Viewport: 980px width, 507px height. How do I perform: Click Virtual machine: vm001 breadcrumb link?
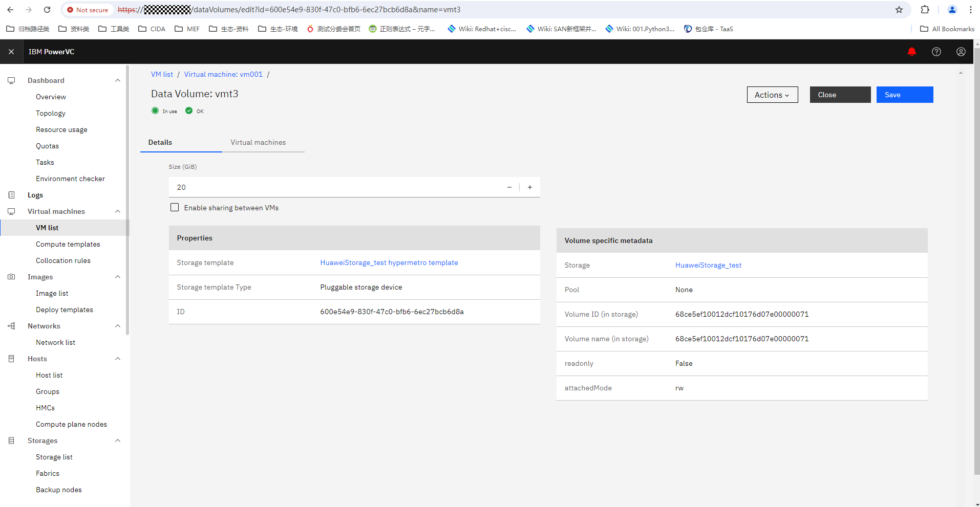[223, 74]
